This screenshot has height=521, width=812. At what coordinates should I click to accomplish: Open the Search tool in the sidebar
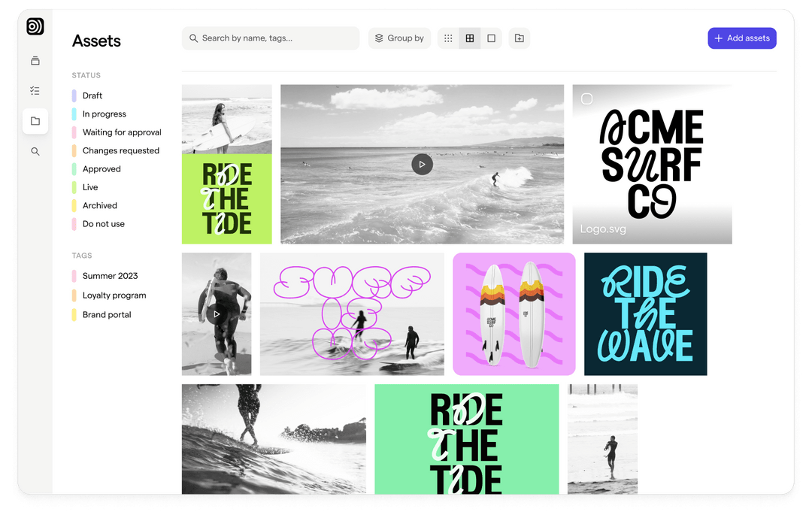tap(35, 151)
